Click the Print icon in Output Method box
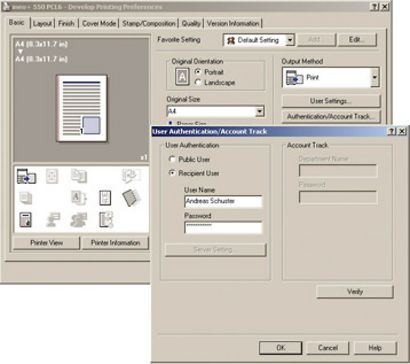 point(294,78)
